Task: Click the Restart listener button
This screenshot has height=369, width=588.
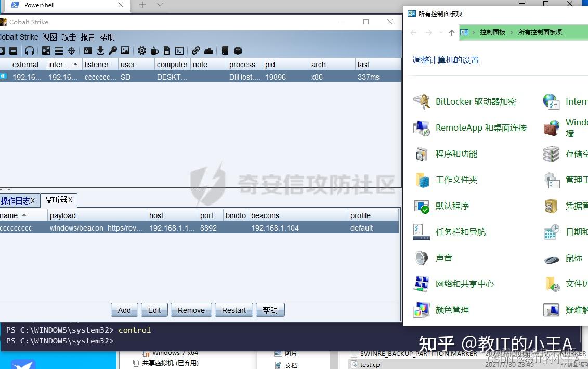Action: pos(233,310)
